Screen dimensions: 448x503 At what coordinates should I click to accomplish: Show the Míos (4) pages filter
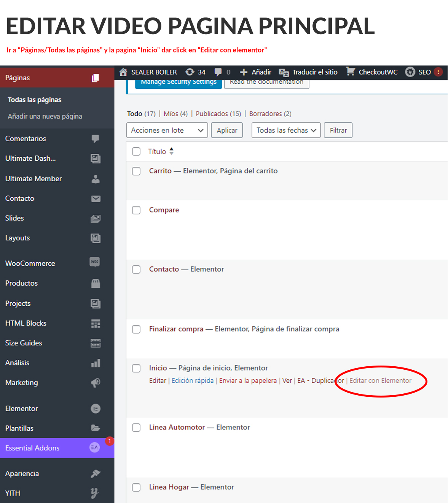point(175,114)
